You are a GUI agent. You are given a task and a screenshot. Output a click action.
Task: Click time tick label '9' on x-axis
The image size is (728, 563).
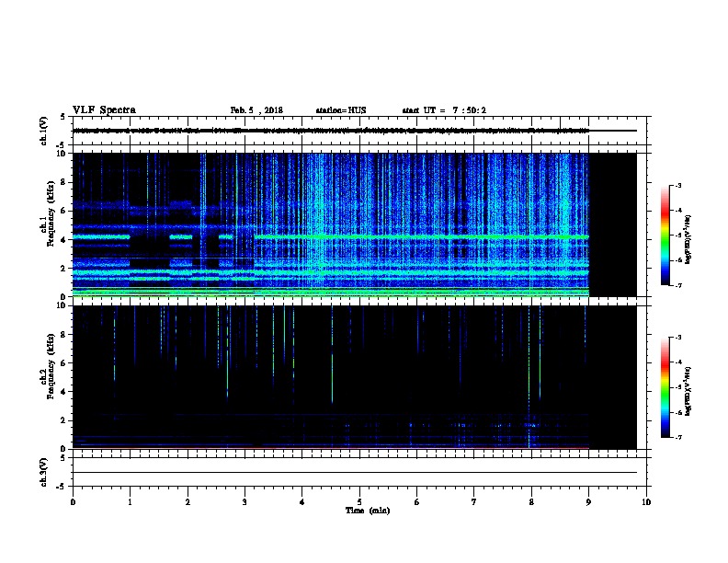(588, 502)
